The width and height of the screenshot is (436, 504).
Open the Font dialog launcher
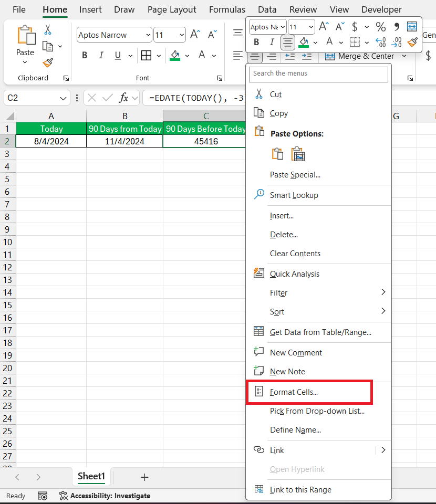pos(219,78)
